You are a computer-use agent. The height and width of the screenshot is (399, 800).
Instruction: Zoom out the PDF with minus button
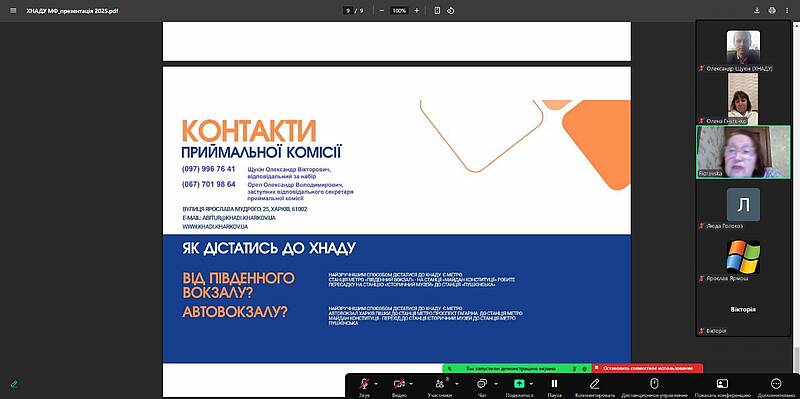click(382, 10)
